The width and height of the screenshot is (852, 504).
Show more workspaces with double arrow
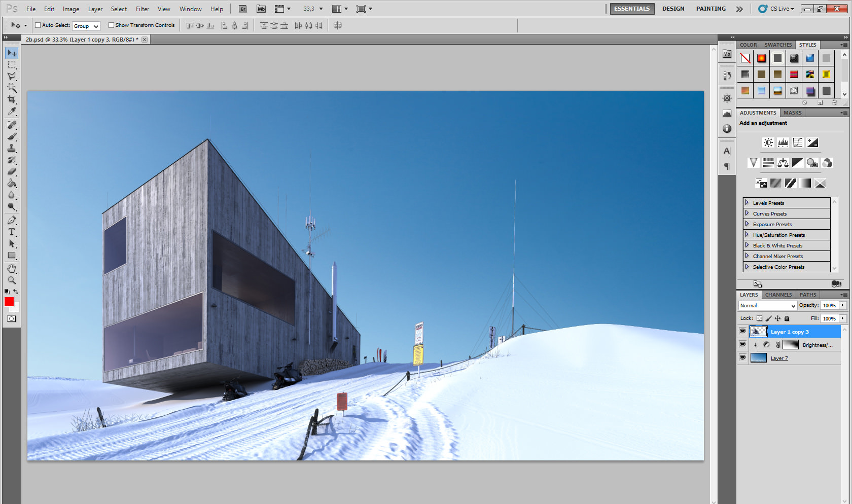coord(739,9)
